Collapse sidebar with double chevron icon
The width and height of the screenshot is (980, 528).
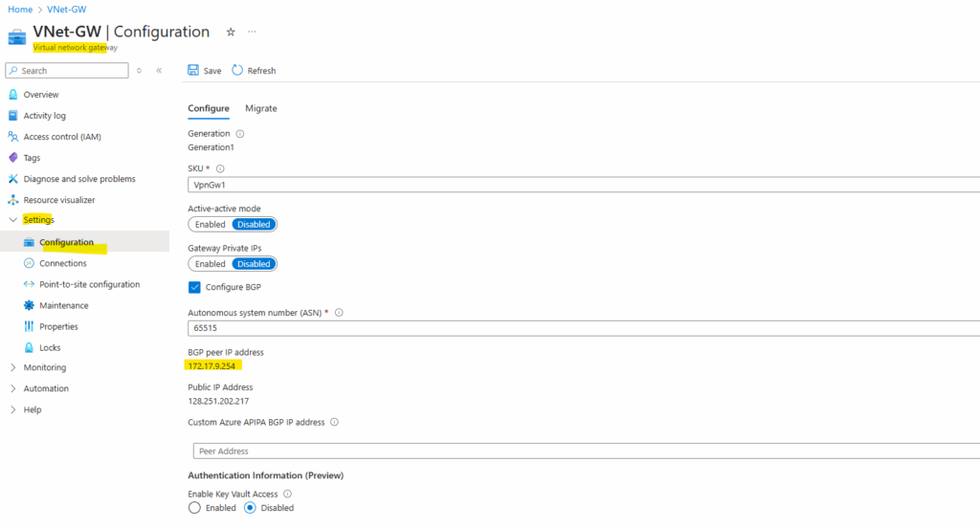click(x=159, y=71)
